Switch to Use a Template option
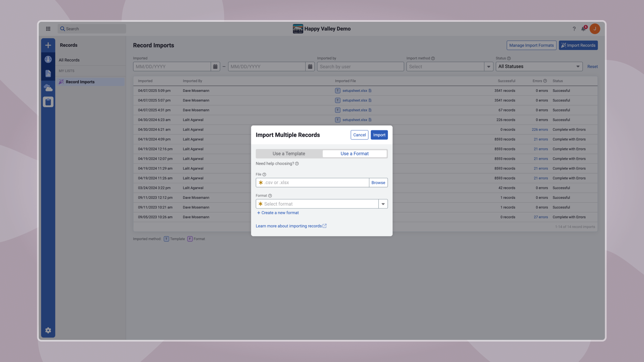The height and width of the screenshot is (362, 644). 289,154
